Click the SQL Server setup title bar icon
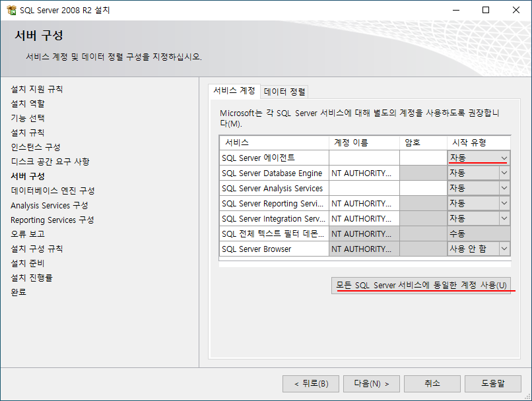Viewport: 532px width, 401px height. click(11, 10)
